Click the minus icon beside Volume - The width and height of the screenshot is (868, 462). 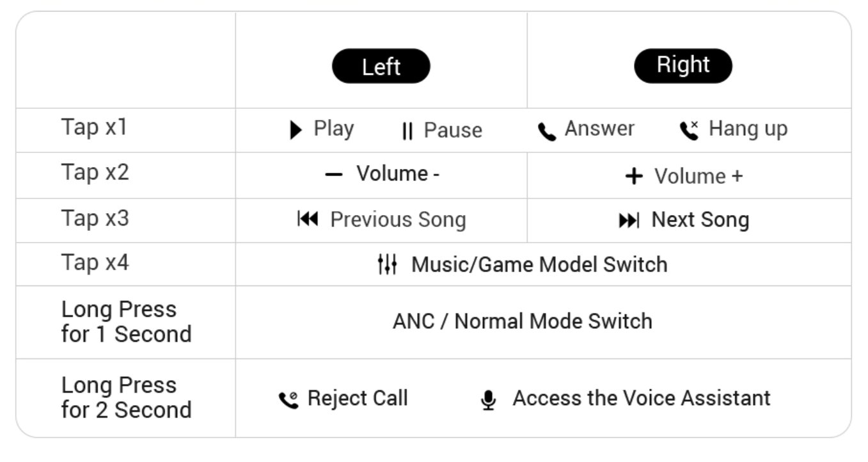334,175
